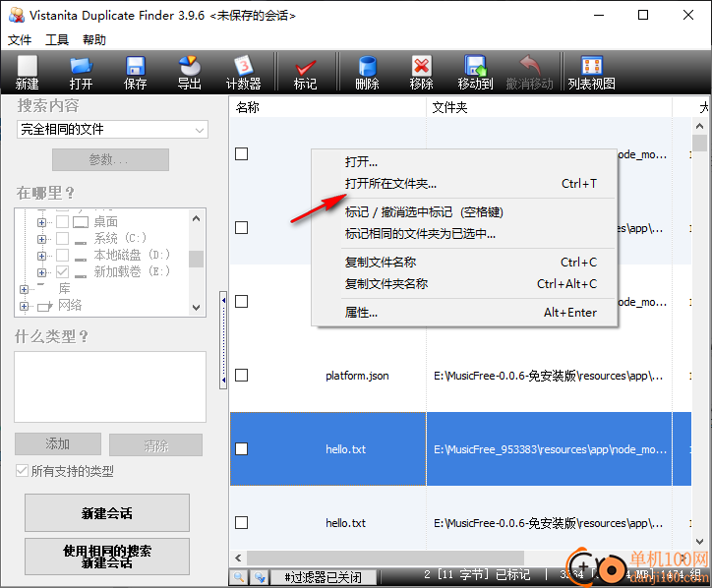Viewport: 712px width, 588px height.
Task: Toggle 所有支持的类型 checkbox
Action: point(22,471)
